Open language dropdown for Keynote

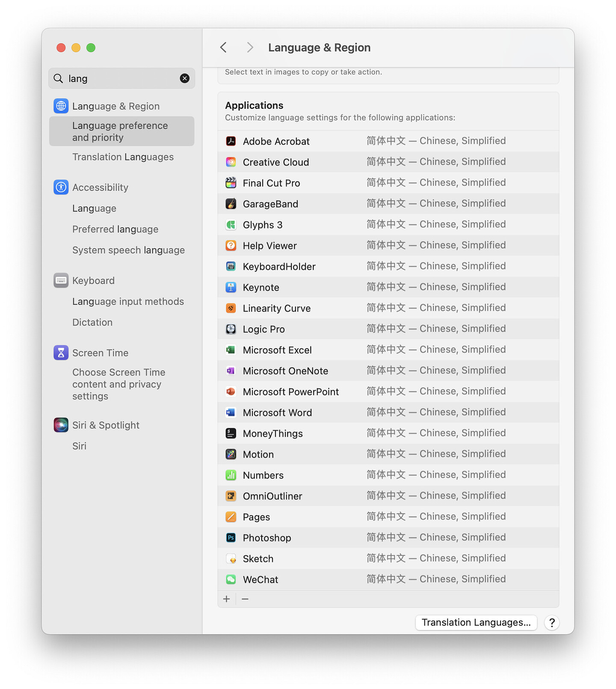click(436, 287)
